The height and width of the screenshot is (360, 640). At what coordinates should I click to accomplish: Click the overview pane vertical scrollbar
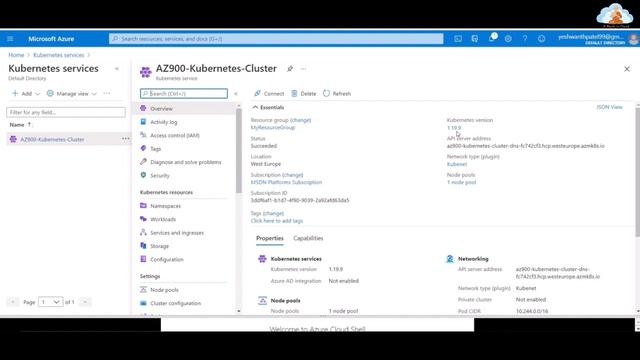pyautogui.click(x=638, y=171)
